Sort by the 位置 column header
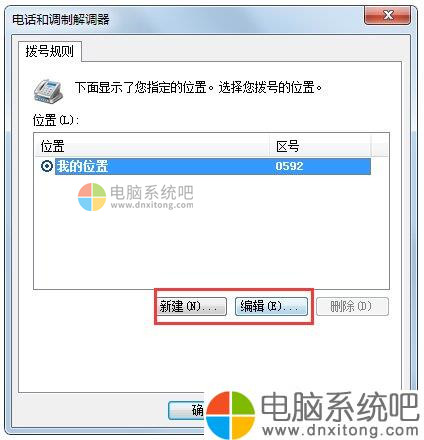The height and width of the screenshot is (440, 424). (152, 146)
